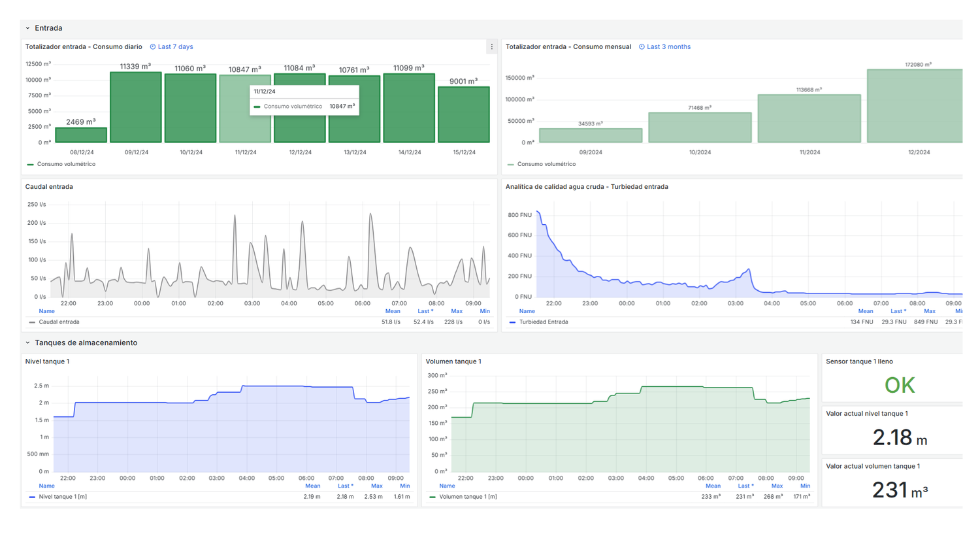Viewport: 980px width, 551px height.
Task: Toggle the Nivel tanque 1 [m] legend series
Action: pos(63,497)
